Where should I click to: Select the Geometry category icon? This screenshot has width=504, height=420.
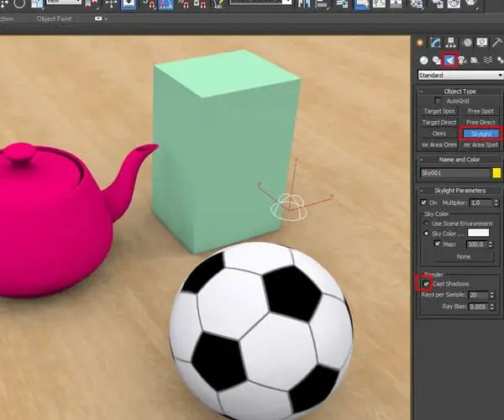423,60
